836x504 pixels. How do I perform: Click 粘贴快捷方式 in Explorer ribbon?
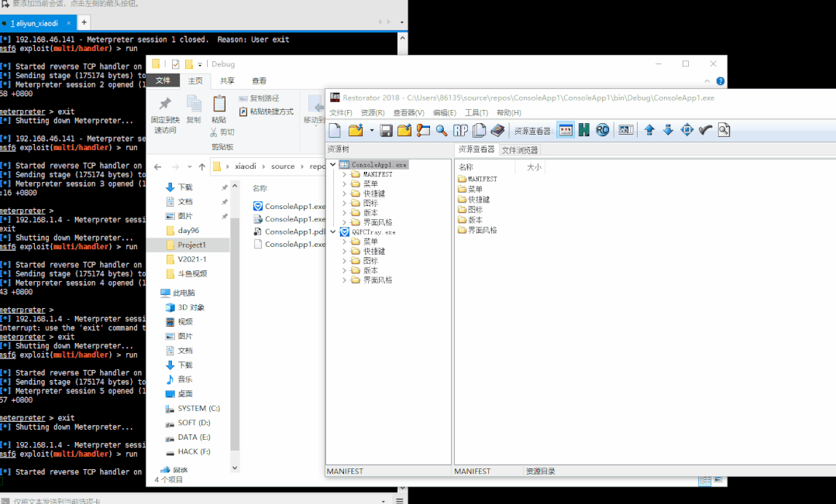266,112
